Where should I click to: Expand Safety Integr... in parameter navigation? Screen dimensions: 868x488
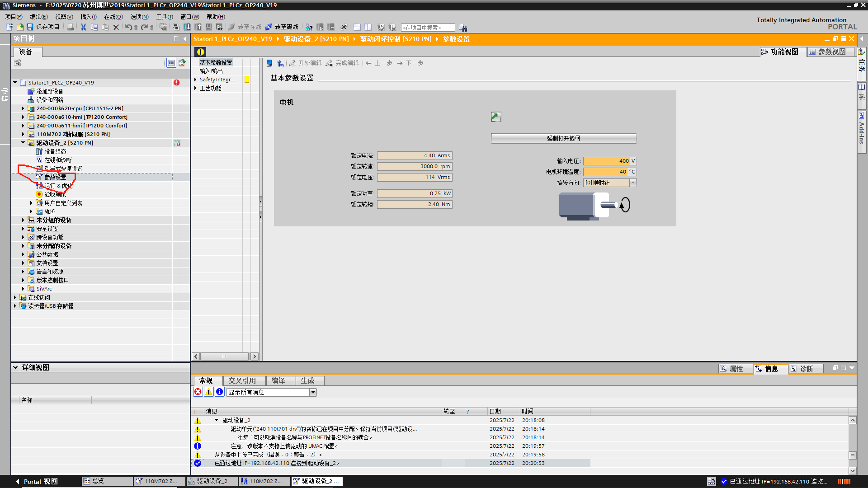(x=195, y=80)
